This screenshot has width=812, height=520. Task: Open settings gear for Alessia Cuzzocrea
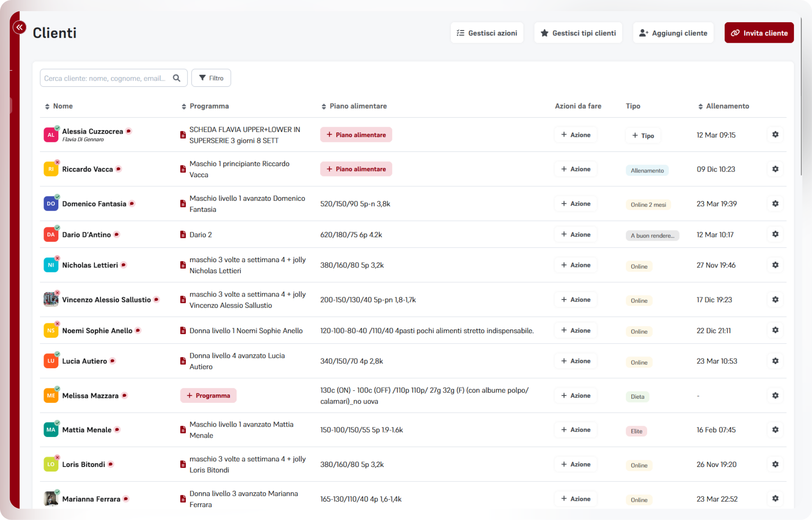pyautogui.click(x=775, y=135)
